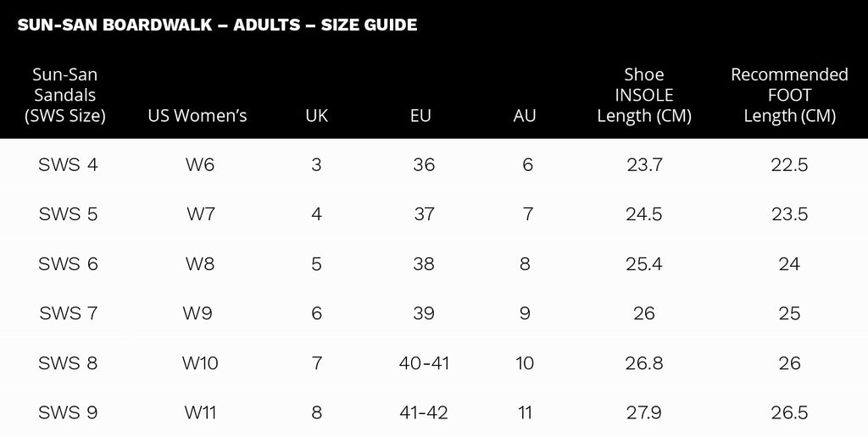This screenshot has width=868, height=437.
Task: Click the W6 US Women's size cell
Action: [x=200, y=165]
